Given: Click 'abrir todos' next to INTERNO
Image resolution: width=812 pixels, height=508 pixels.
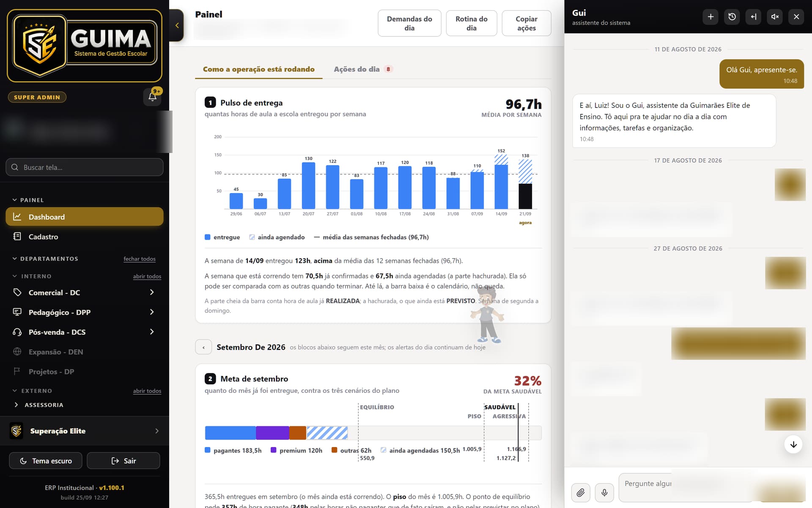Looking at the screenshot, I should pos(147,276).
